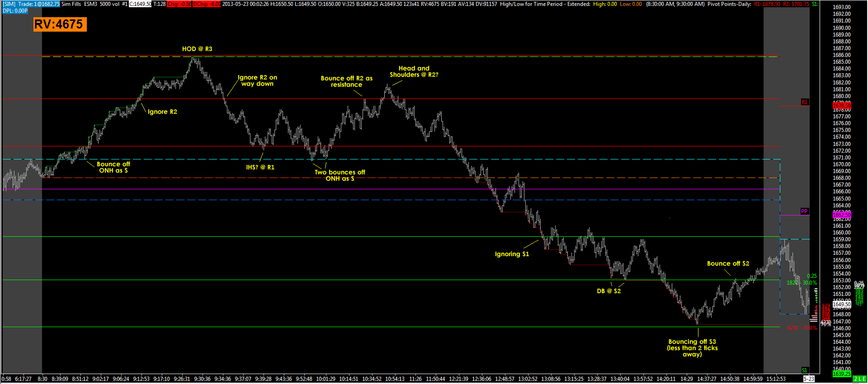
Task: Click the red 'Chg: -0.50' header field
Action: click(179, 4)
